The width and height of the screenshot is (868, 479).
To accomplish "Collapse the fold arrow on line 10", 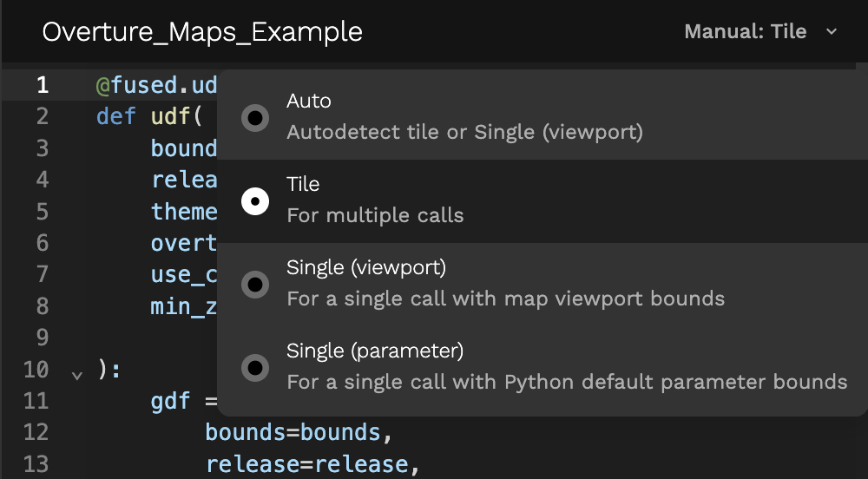I will [77, 376].
